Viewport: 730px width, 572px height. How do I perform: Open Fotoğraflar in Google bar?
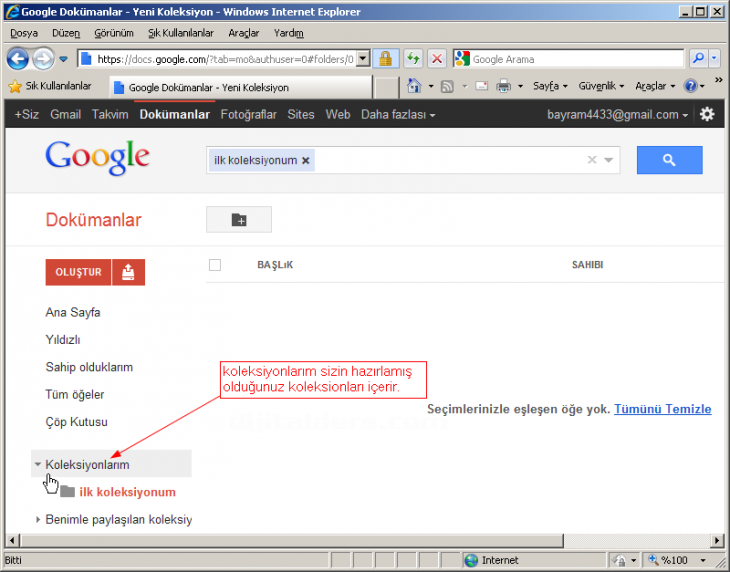pyautogui.click(x=249, y=114)
